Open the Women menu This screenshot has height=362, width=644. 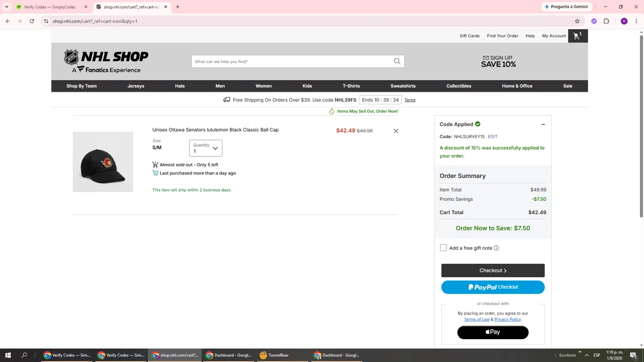[264, 86]
